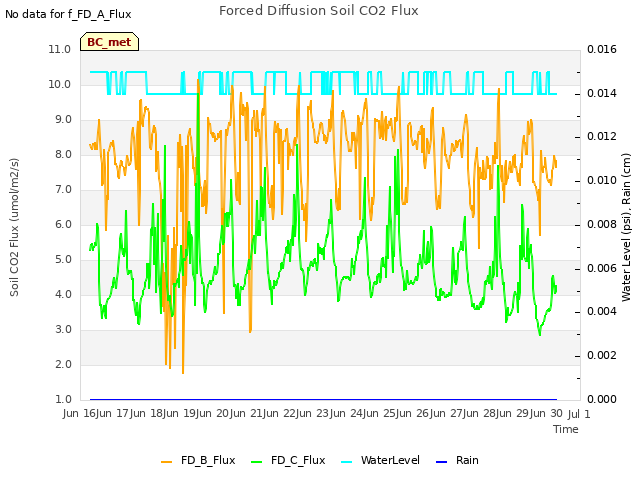Click the 18Jun x-axis tick label
The height and width of the screenshot is (480, 640).
(x=164, y=413)
